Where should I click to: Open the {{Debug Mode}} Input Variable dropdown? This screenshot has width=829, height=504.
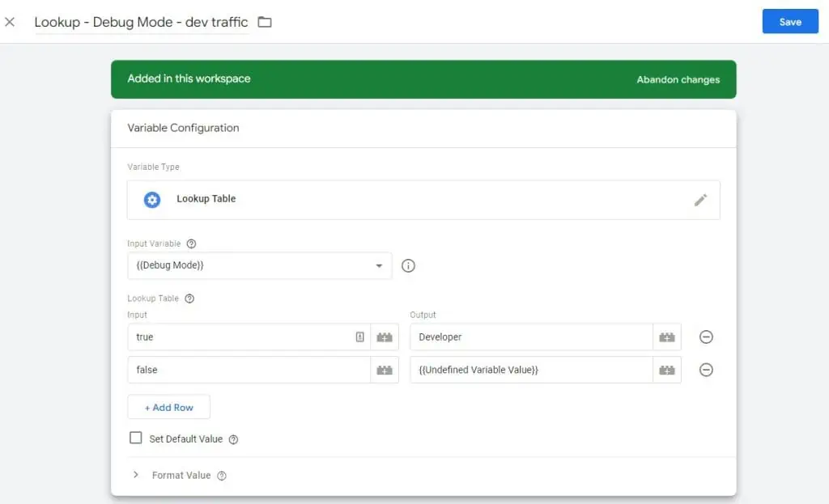(259, 265)
